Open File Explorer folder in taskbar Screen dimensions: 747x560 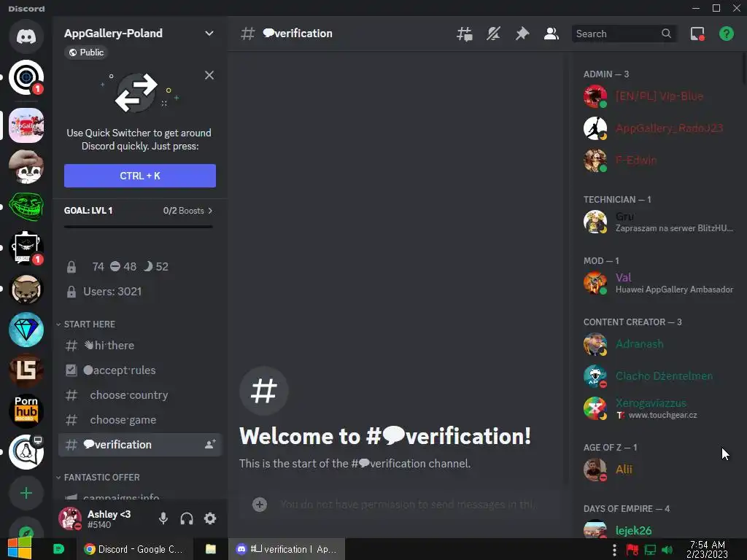211,549
